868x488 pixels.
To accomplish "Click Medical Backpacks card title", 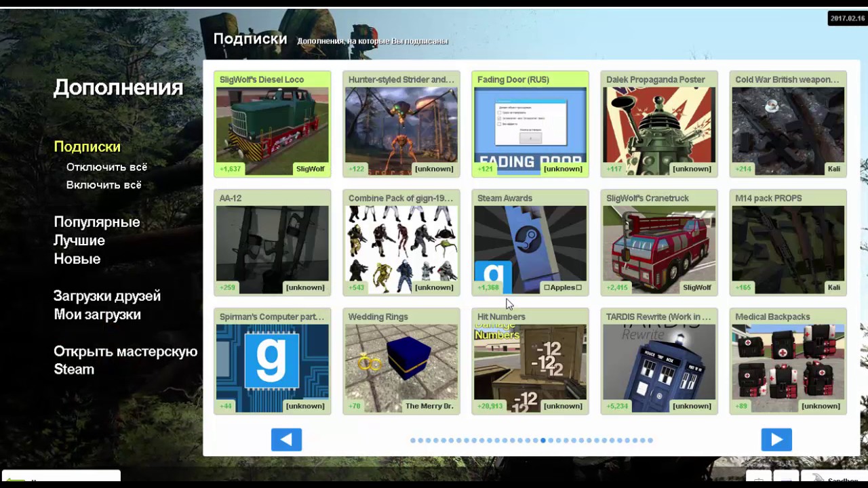I will 772,317.
